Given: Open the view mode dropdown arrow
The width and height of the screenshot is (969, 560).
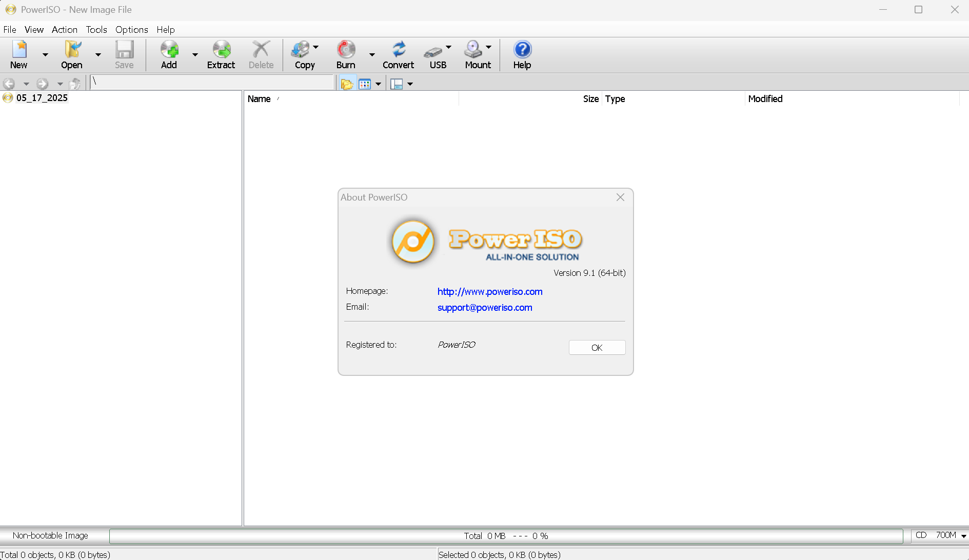Looking at the screenshot, I should coord(379,84).
